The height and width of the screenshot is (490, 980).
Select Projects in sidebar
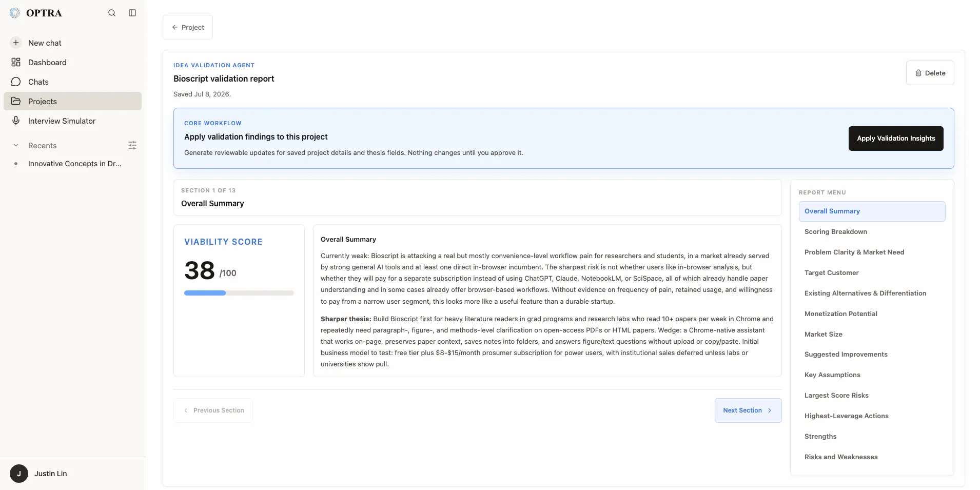coord(72,101)
